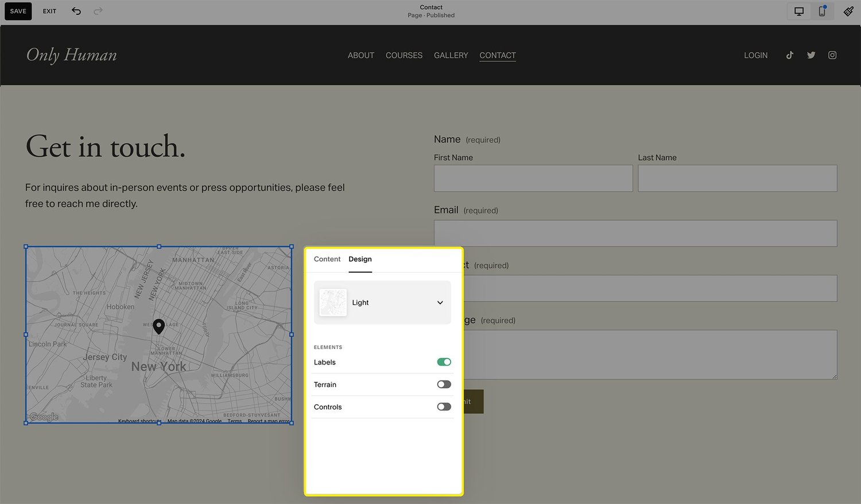Switch to desktop preview mode

point(798,11)
